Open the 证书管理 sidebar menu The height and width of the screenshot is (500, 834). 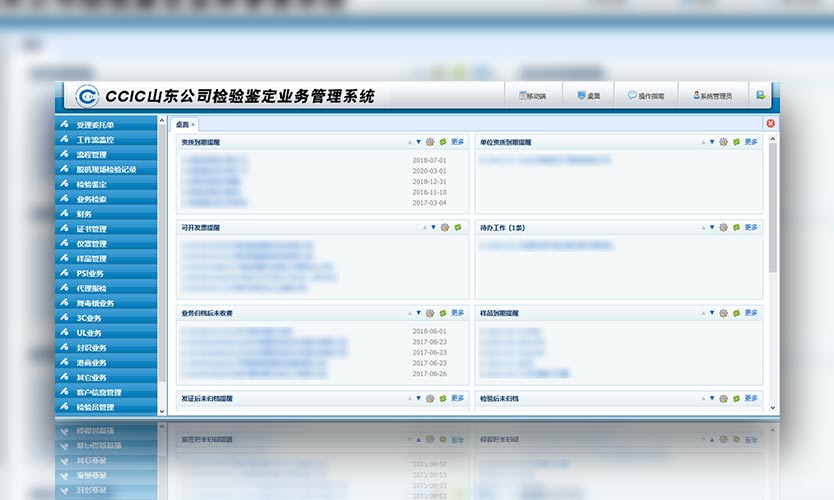pyautogui.click(x=106, y=229)
